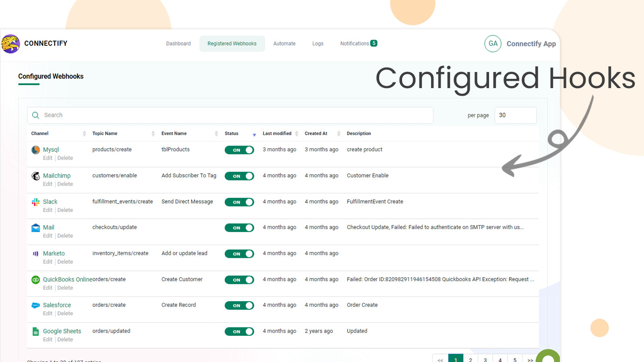Viewport: 644px width, 362px height.
Task: Toggle the Salesforce webhook status switch
Action: coord(239,306)
